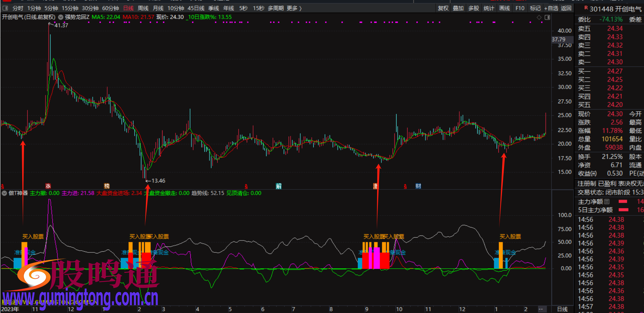Click the 财 event marker icon
This screenshot has height=313, width=644.
[x=418, y=186]
